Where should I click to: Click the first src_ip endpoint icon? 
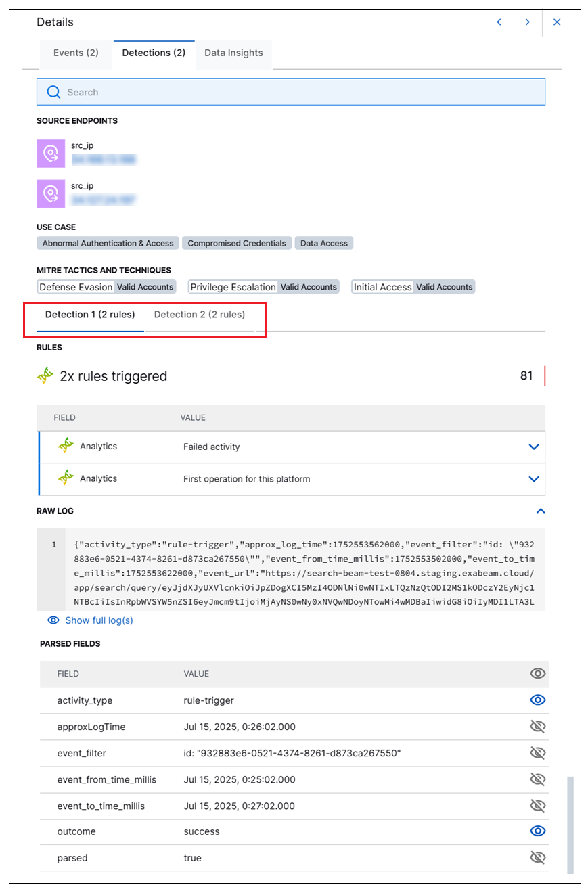pyautogui.click(x=50, y=154)
